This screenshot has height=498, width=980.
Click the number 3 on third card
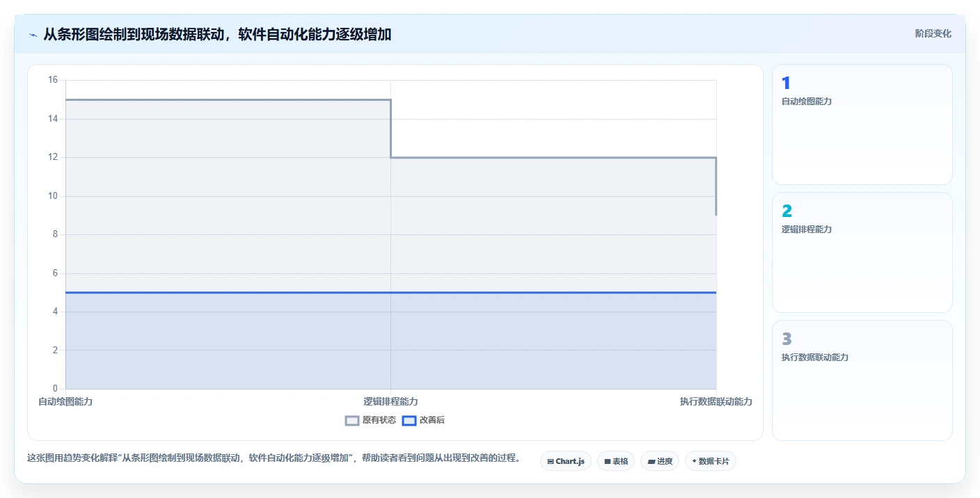pyautogui.click(x=787, y=339)
